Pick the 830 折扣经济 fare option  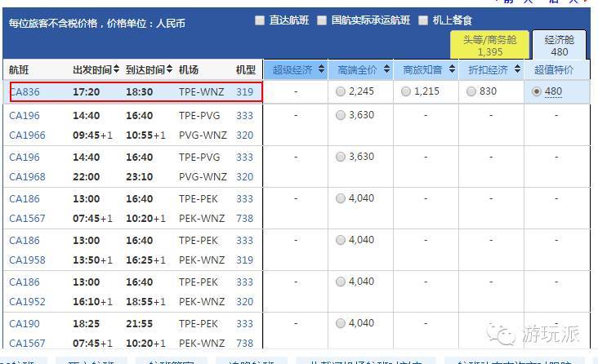[471, 91]
